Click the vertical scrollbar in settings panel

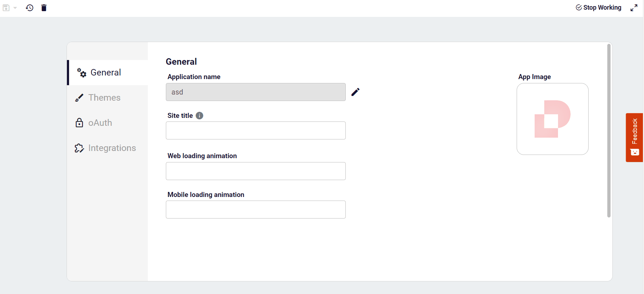(609, 130)
